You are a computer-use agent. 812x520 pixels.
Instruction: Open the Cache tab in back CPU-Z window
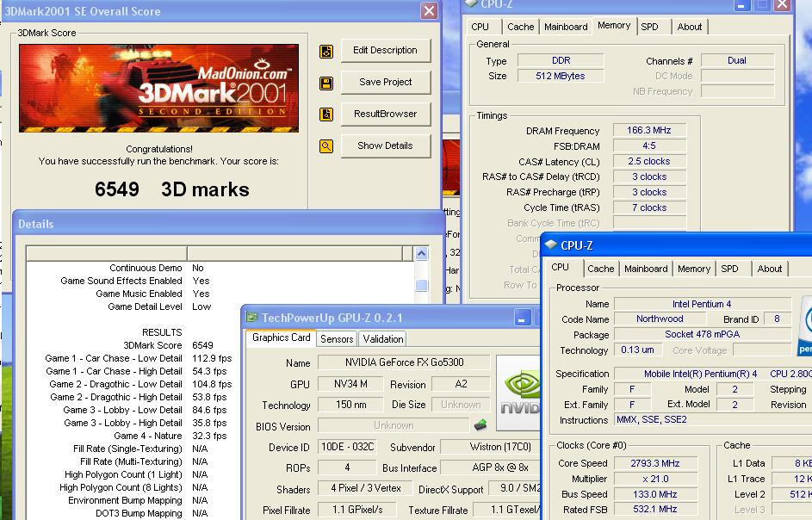click(520, 27)
